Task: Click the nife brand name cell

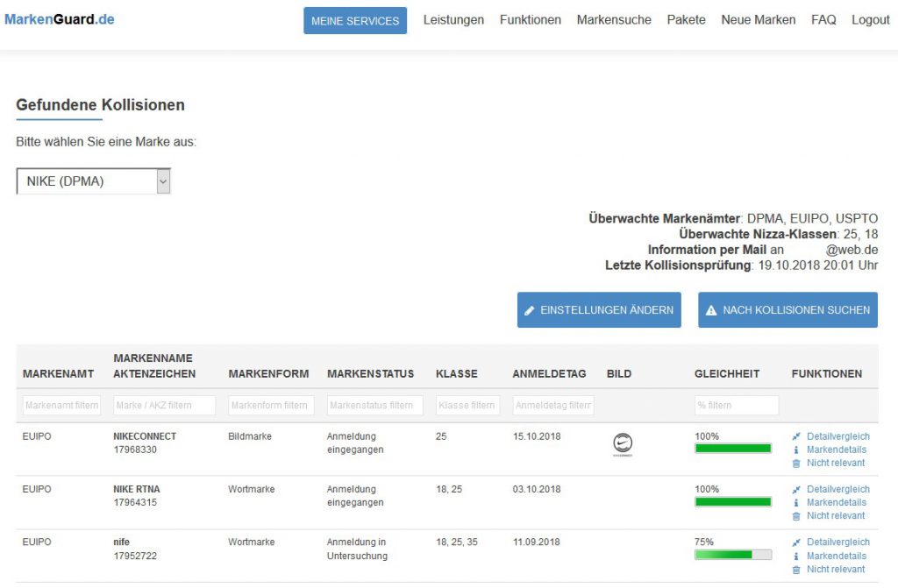Action: coord(121,542)
